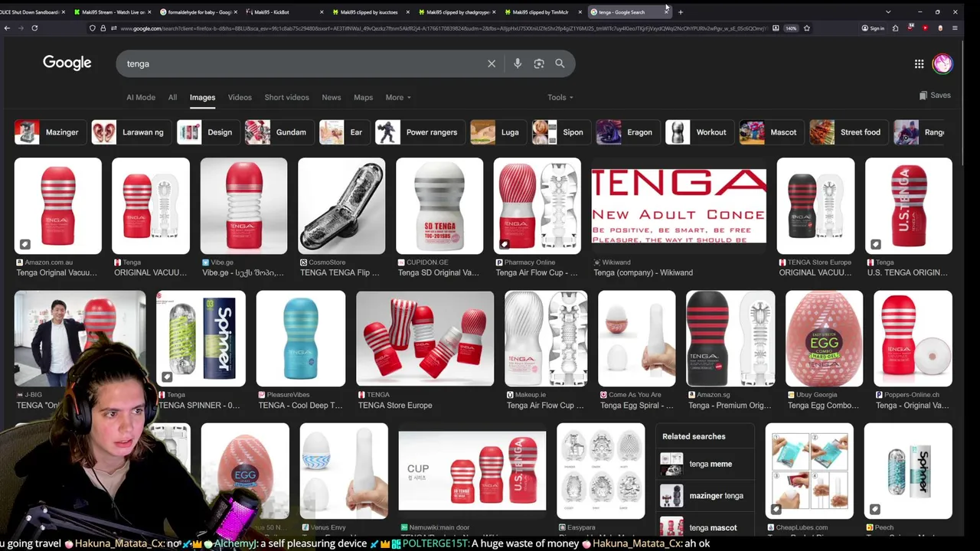Switch to the Short videos tab
The height and width of the screenshot is (551, 980).
[286, 97]
